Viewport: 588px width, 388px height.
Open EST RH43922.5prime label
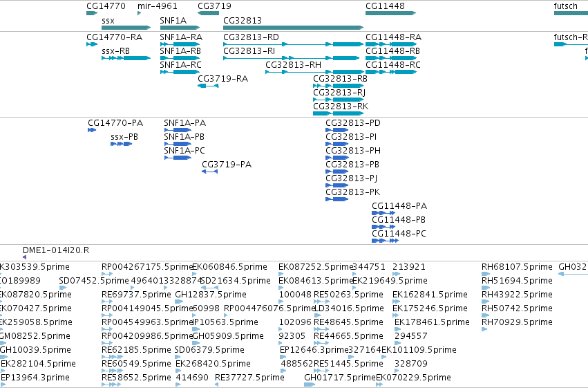pos(517,295)
